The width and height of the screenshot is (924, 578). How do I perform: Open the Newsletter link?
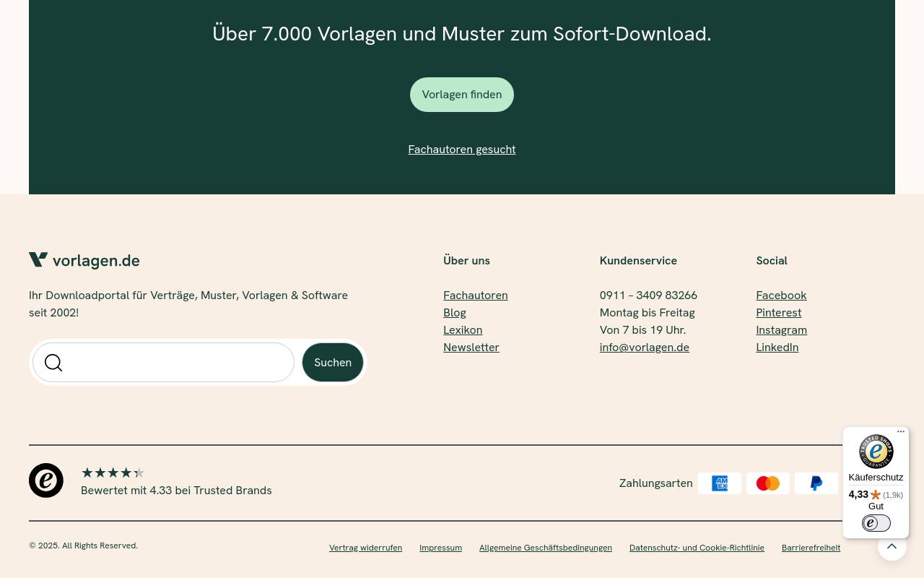click(x=471, y=348)
